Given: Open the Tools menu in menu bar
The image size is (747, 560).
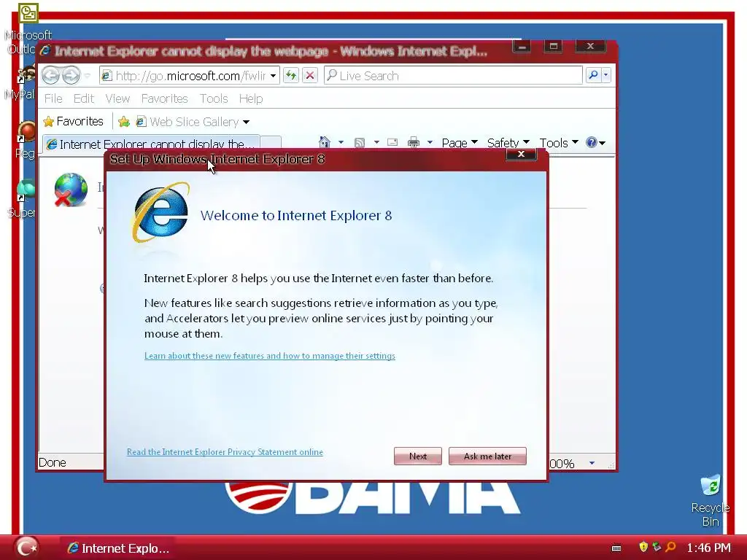Looking at the screenshot, I should (x=214, y=98).
